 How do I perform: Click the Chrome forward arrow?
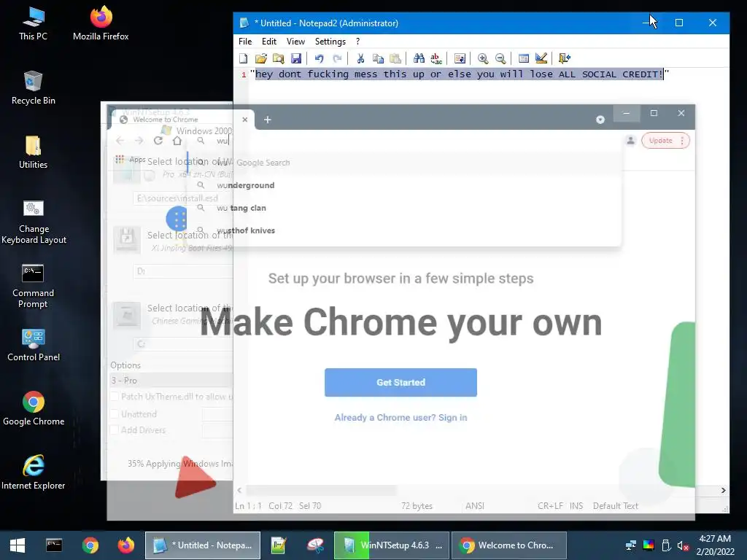(139, 141)
